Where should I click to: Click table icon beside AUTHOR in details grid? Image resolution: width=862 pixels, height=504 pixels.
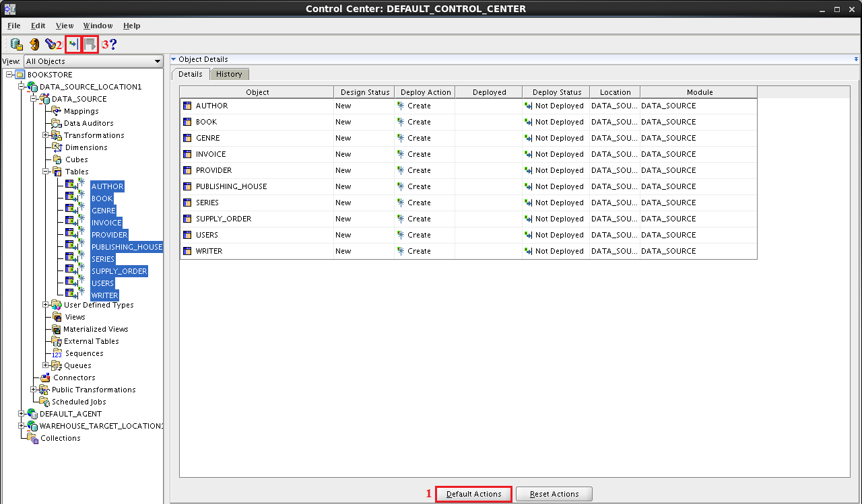tap(187, 106)
